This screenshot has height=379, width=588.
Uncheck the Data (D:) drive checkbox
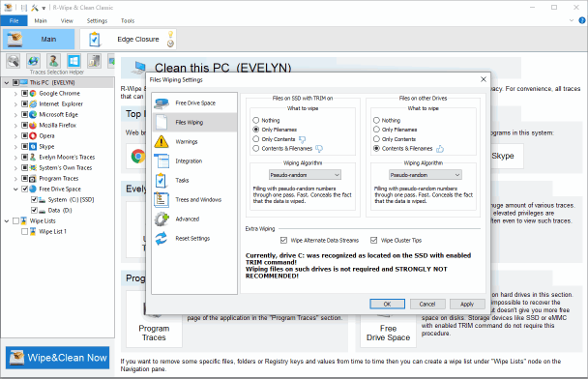coord(34,210)
